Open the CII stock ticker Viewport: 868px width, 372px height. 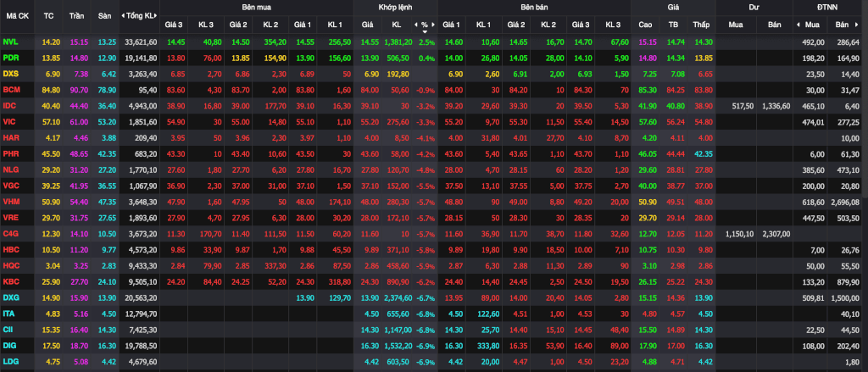[x=8, y=329]
